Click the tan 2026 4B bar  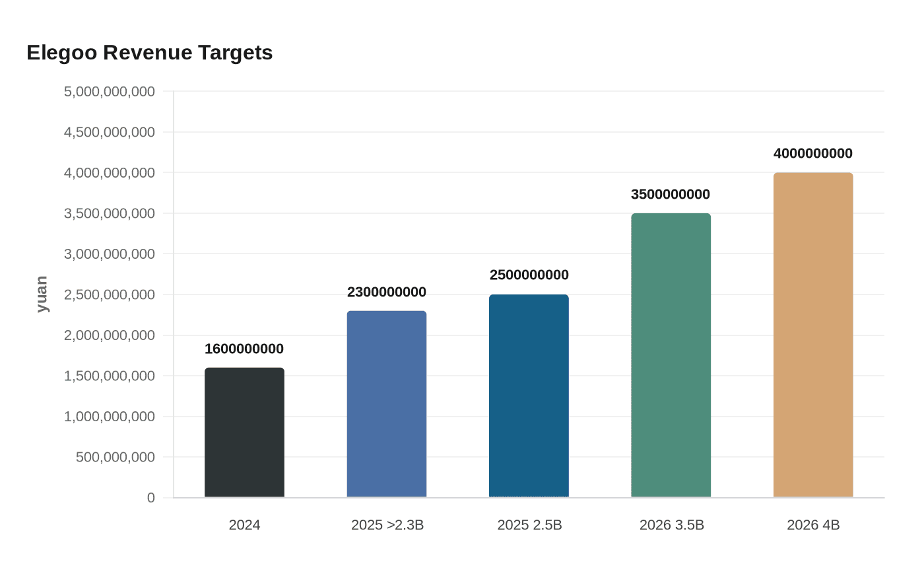tap(813, 335)
